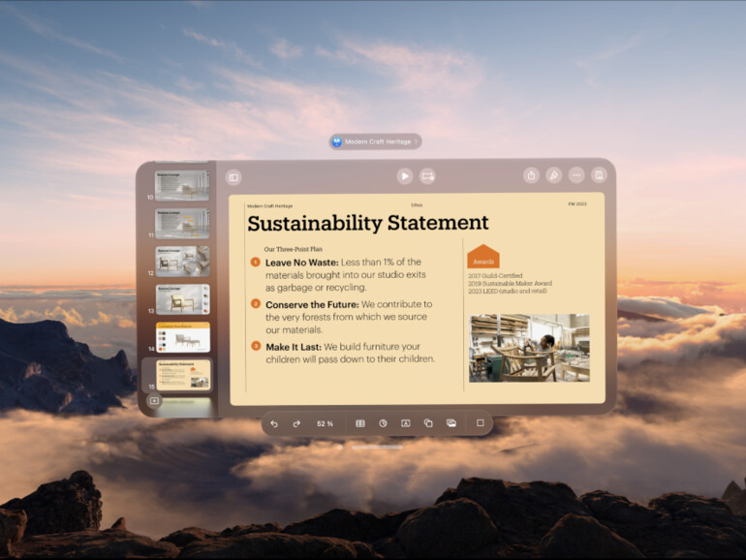This screenshot has height=560, width=746.
Task: Click "2017 Guild-Certified" text line
Action: tap(495, 275)
